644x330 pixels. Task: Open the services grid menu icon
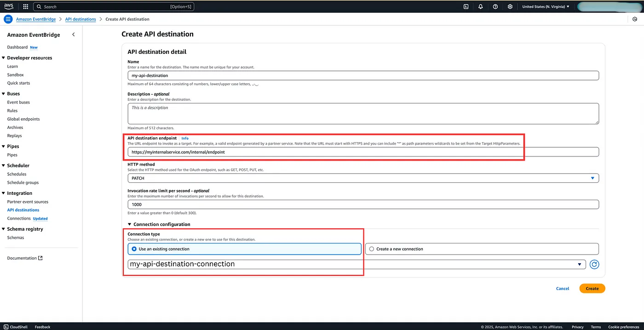25,6
